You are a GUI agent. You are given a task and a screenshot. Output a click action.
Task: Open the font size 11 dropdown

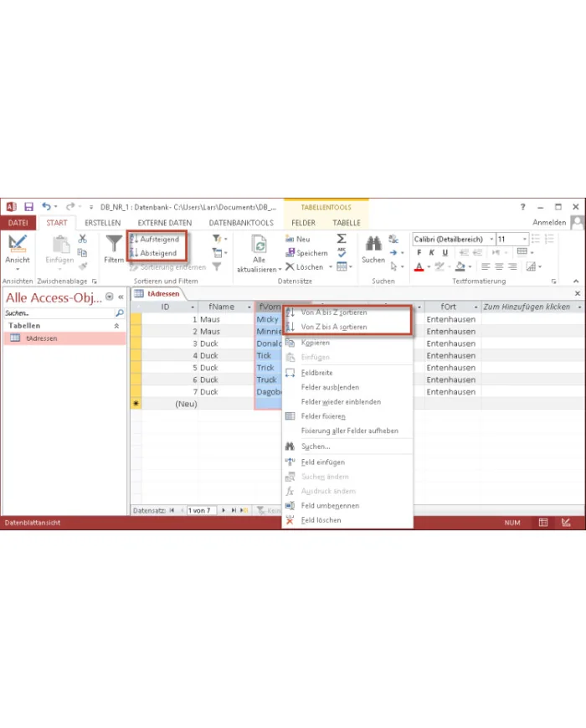click(525, 239)
